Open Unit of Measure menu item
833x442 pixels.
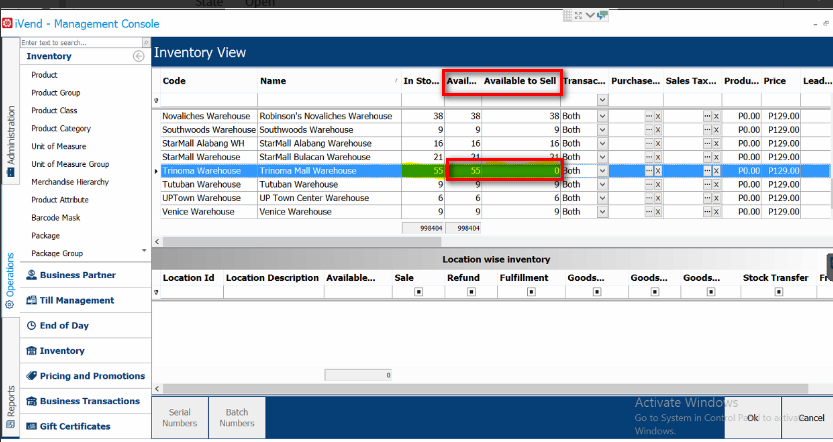click(x=58, y=146)
